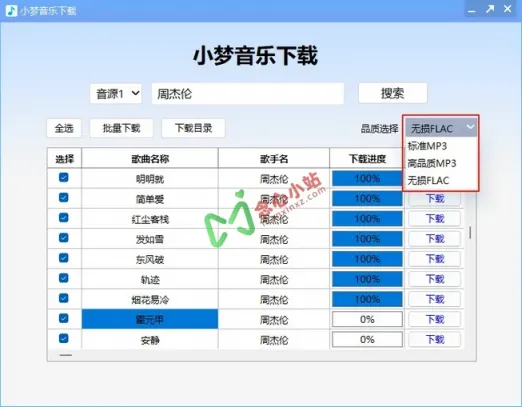This screenshot has width=522, height=407.
Task: Click the 歌曲名称 column header
Action: coord(150,159)
